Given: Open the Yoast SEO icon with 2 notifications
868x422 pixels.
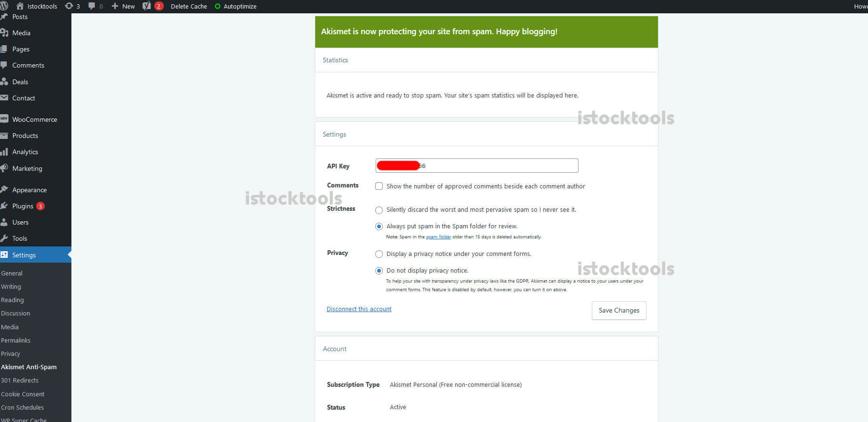Looking at the screenshot, I should (x=147, y=6).
